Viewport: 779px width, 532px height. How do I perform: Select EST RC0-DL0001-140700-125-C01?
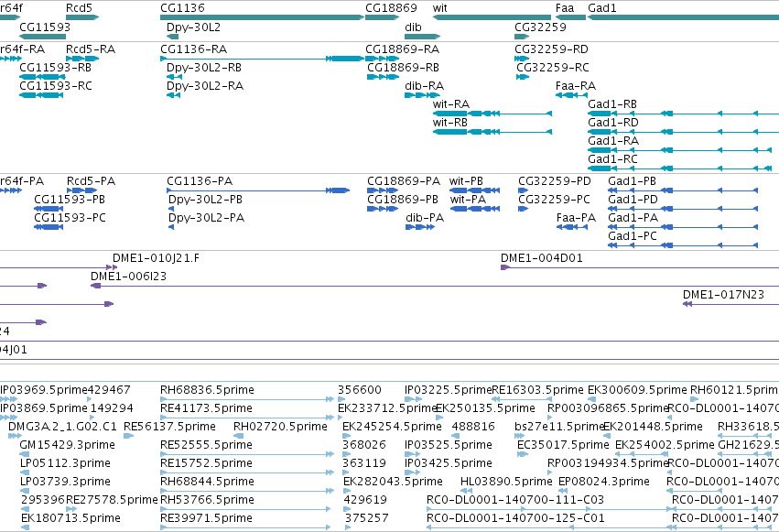click(x=551, y=527)
